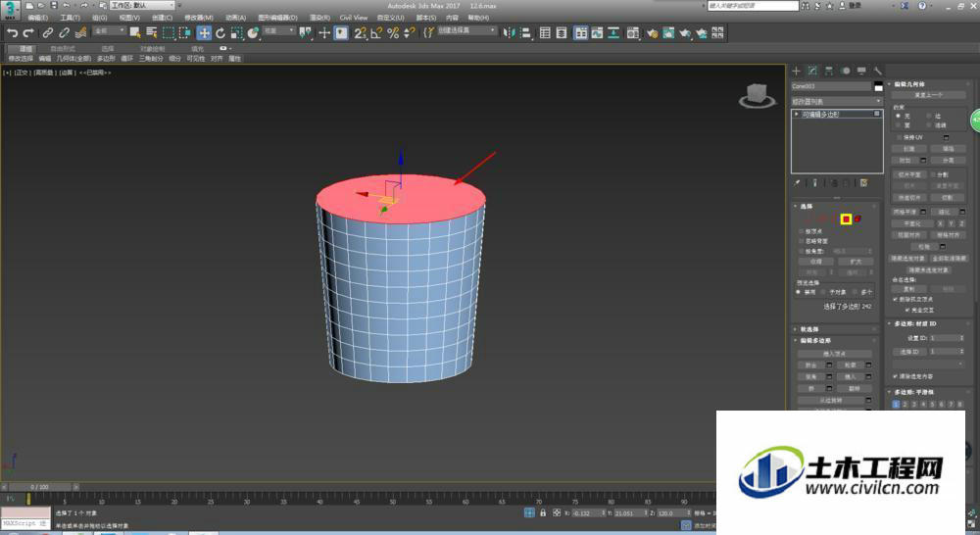Collapse the 编辑多边形 (Edit Polygons) rollout
The image size is (980, 535).
815,341
